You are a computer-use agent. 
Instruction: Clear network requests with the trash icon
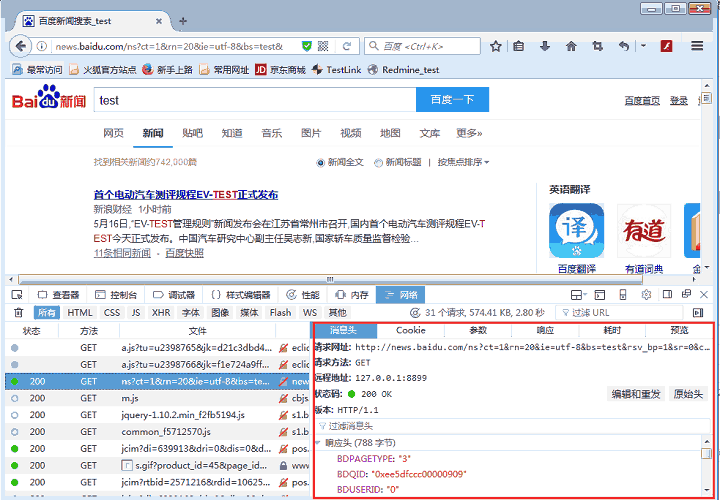click(x=18, y=313)
